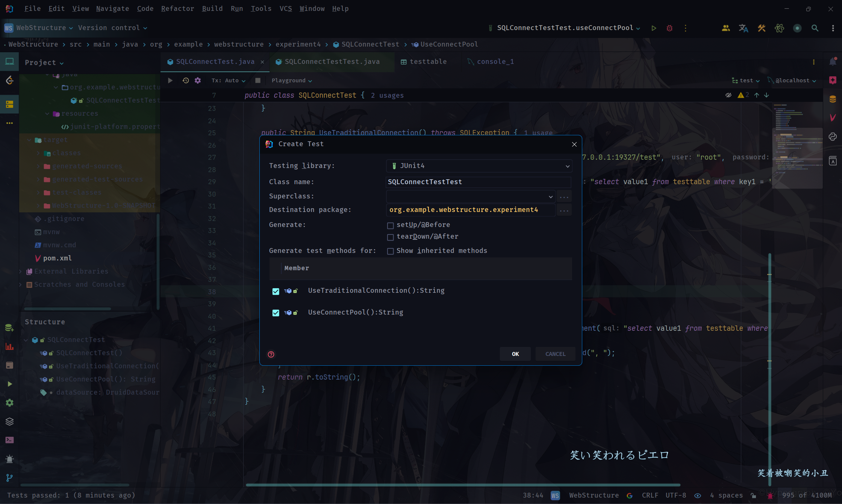Uncheck UseTraditionalConnection():String member
This screenshot has width=842, height=504.
(276, 291)
